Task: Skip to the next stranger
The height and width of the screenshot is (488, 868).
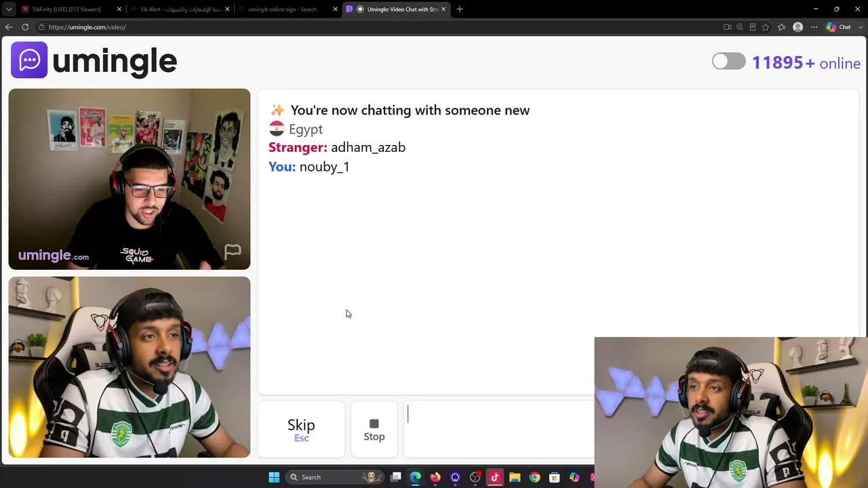Action: tap(301, 429)
